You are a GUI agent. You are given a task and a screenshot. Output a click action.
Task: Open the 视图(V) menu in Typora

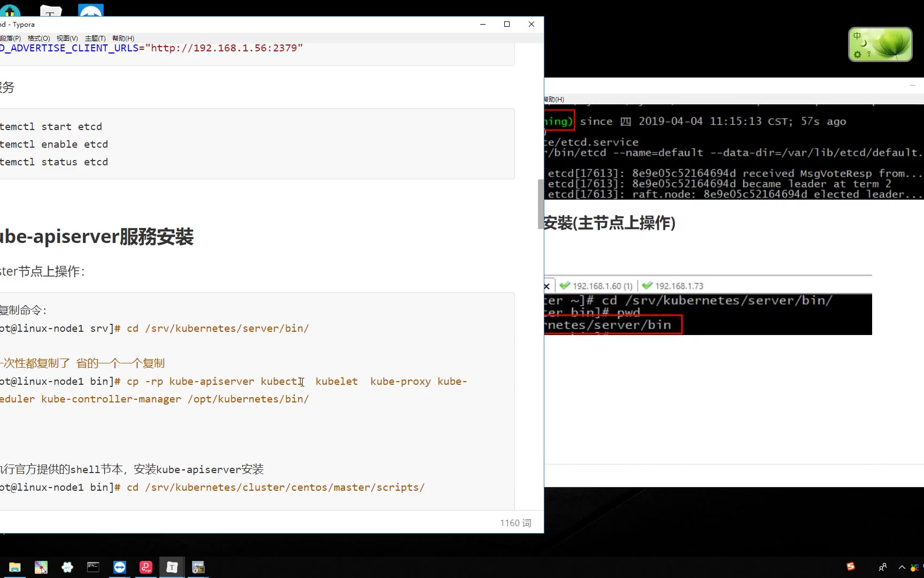pyautogui.click(x=67, y=39)
